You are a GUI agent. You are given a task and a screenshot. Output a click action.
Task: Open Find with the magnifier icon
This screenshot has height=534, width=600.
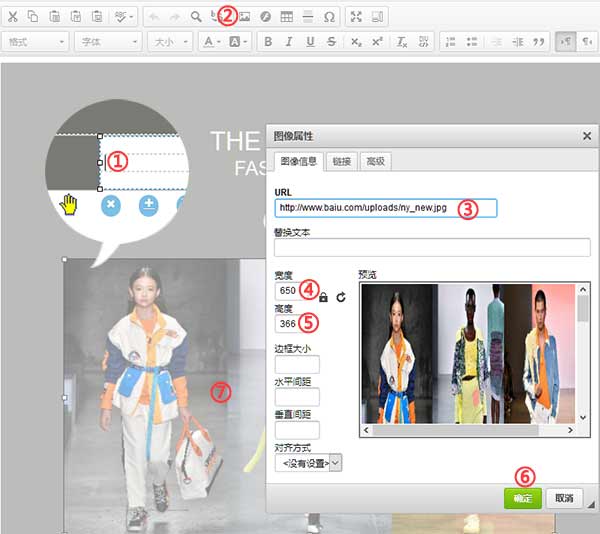(196, 17)
